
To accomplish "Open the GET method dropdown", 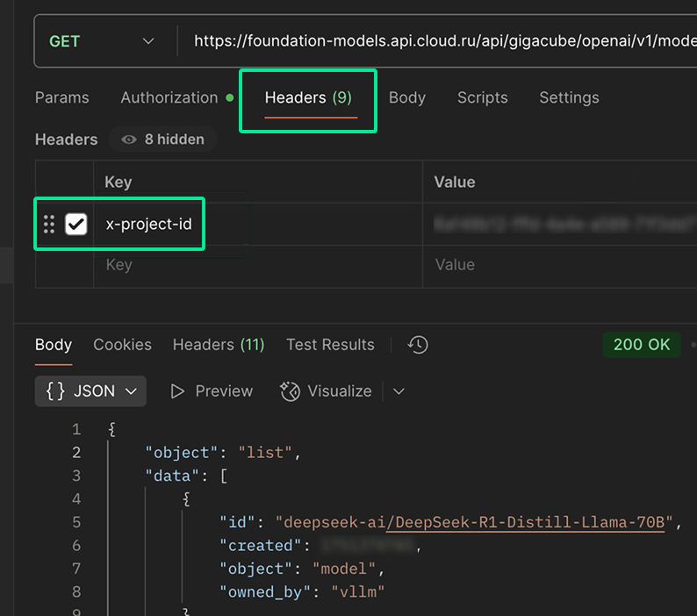I will (103, 41).
